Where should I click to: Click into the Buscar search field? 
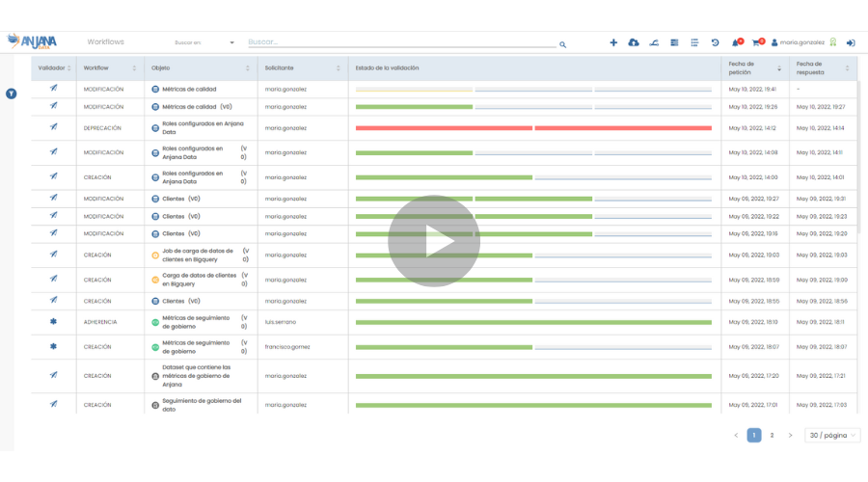coord(400,42)
